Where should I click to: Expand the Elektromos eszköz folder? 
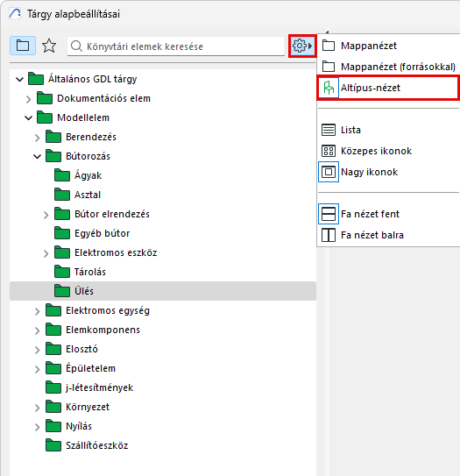pos(46,252)
